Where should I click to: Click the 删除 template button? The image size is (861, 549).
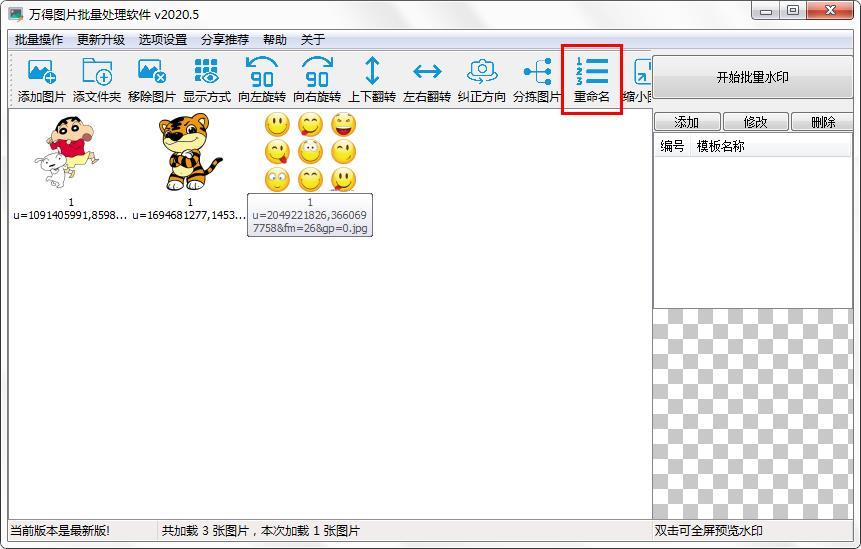click(823, 121)
